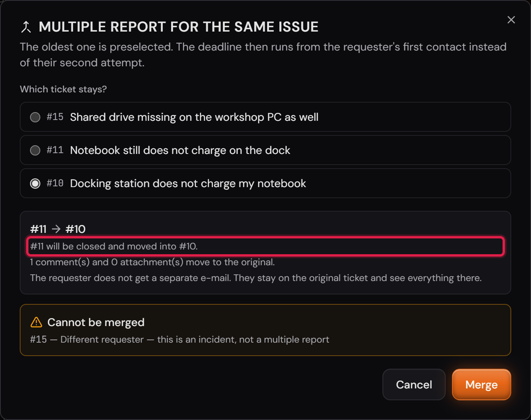Screen dimensions: 531x420
Task: Select radio button for ticket #15
Action: pyautogui.click(x=35, y=117)
